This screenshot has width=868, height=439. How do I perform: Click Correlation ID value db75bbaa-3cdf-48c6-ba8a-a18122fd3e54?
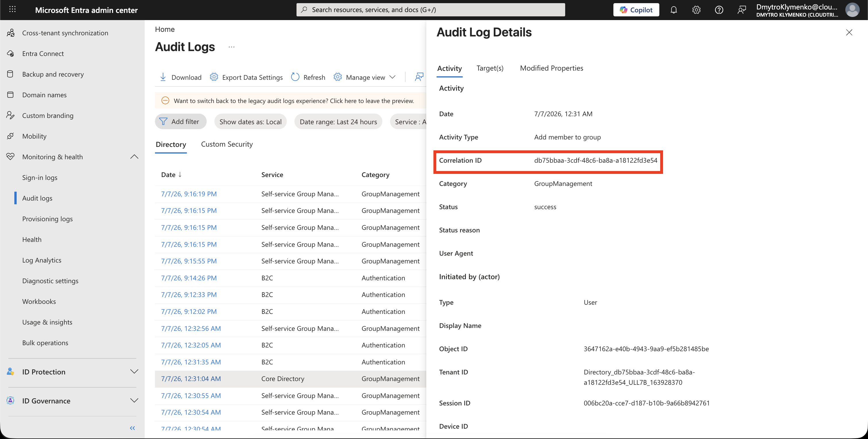[595, 160]
